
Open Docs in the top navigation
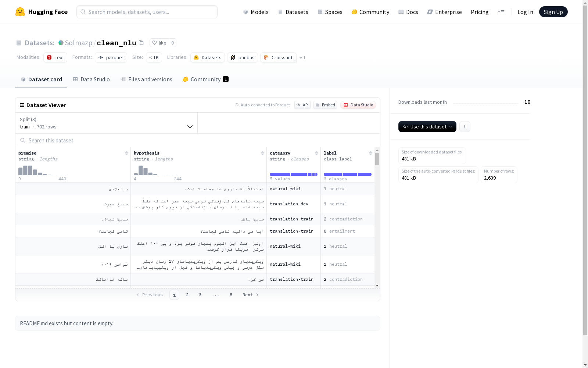(408, 12)
